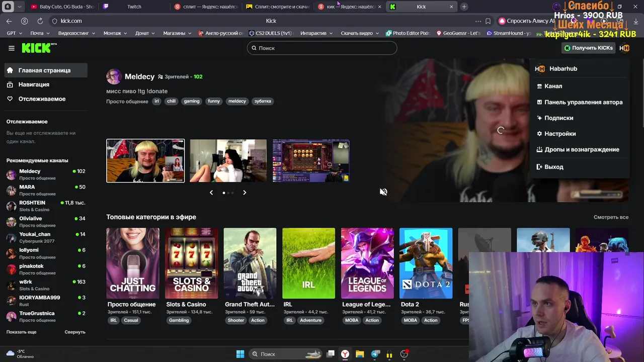Click Habarhub avatar in header
The width and height of the screenshot is (644, 362).
pos(624,48)
